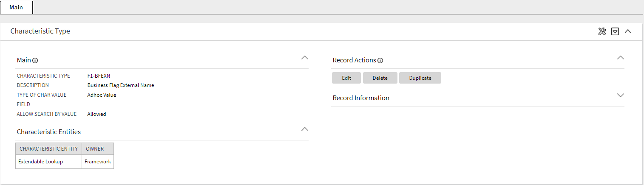This screenshot has height=185, width=644.
Task: Click the Record Information heading
Action: click(x=361, y=98)
